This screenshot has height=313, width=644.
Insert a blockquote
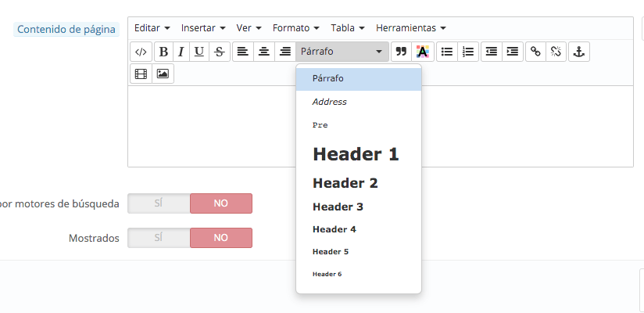pyautogui.click(x=401, y=52)
